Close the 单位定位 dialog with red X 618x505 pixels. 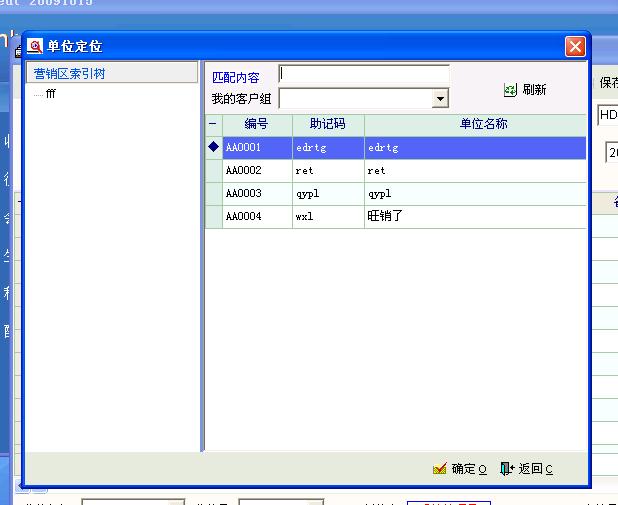pyautogui.click(x=574, y=46)
